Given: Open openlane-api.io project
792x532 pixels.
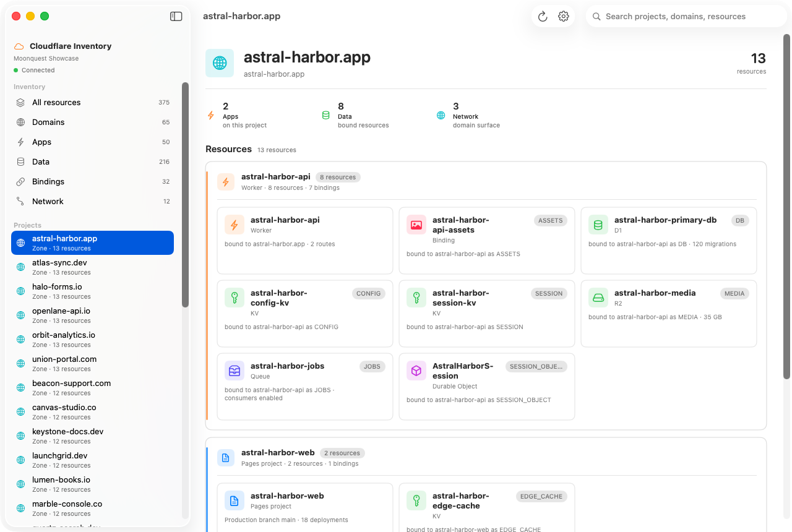Looking at the screenshot, I should 93,315.
